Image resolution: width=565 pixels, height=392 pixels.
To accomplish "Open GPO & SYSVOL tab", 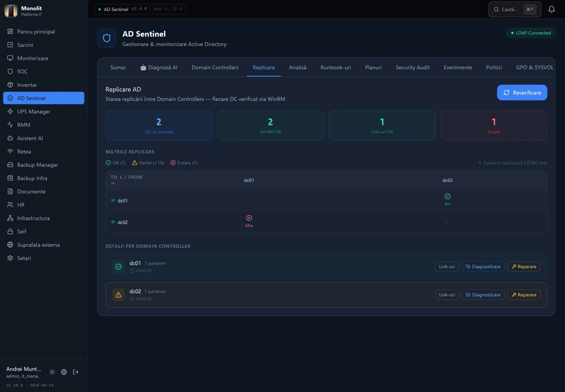I will [535, 67].
